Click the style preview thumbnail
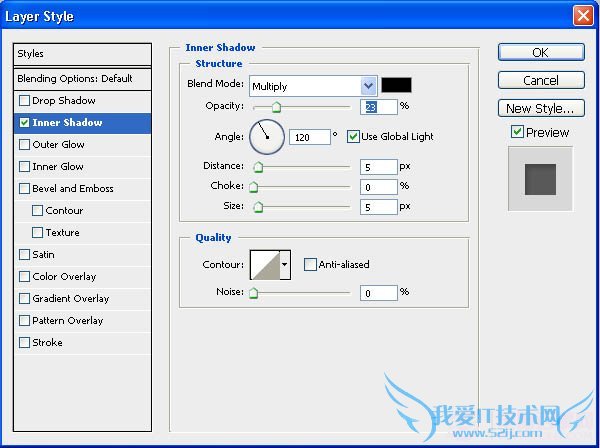 coord(540,178)
